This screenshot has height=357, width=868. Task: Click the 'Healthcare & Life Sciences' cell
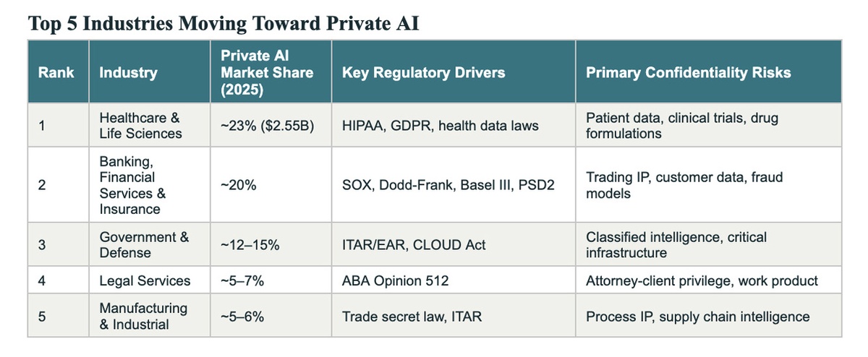point(140,125)
